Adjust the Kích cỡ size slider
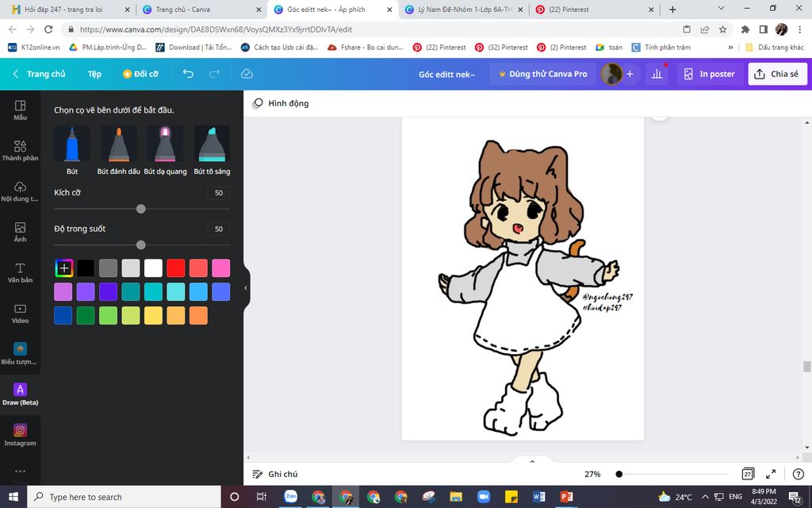Image resolution: width=812 pixels, height=508 pixels. pyautogui.click(x=141, y=209)
